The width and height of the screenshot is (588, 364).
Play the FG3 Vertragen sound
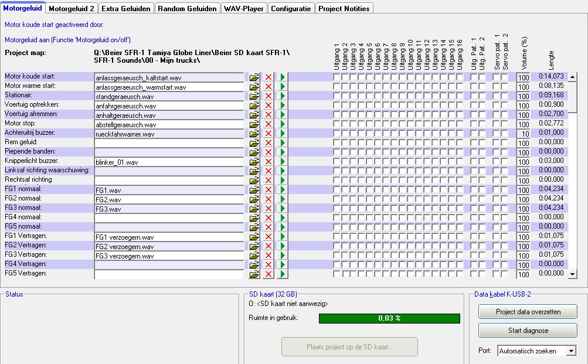pos(283,256)
